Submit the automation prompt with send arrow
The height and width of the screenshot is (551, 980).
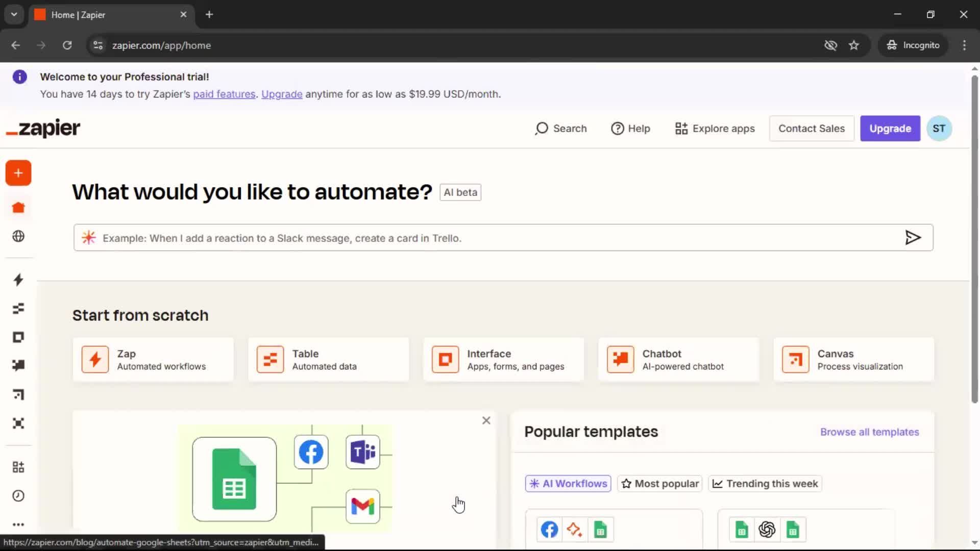click(x=913, y=238)
